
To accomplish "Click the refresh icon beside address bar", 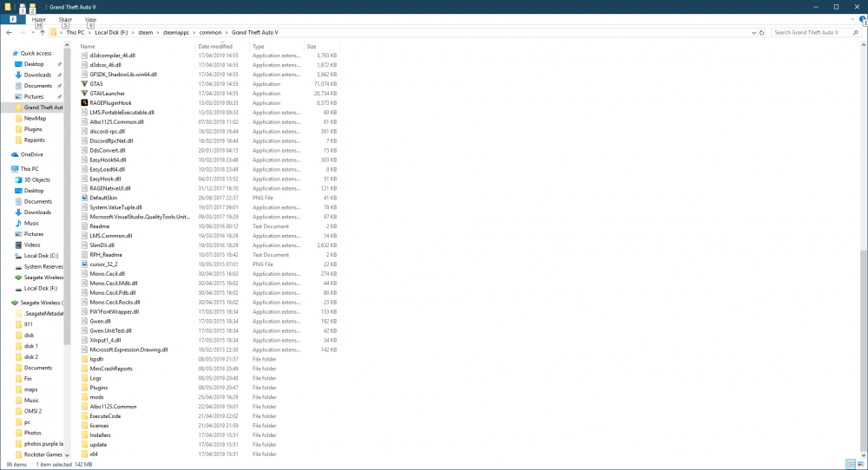I will coord(762,33).
